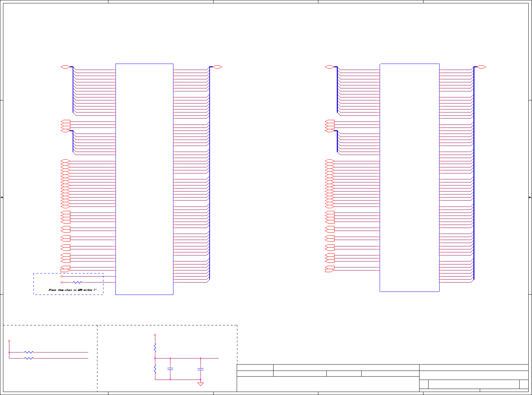The image size is (532, 395).
Task: Click the power terminal above the vertical resistor divider
Action: point(155,335)
